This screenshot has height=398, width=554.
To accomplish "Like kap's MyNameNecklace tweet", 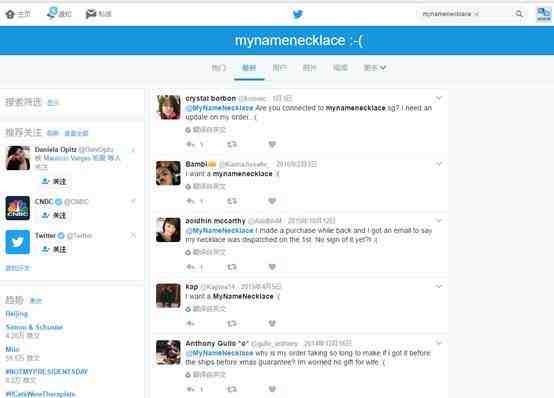I will 272,323.
